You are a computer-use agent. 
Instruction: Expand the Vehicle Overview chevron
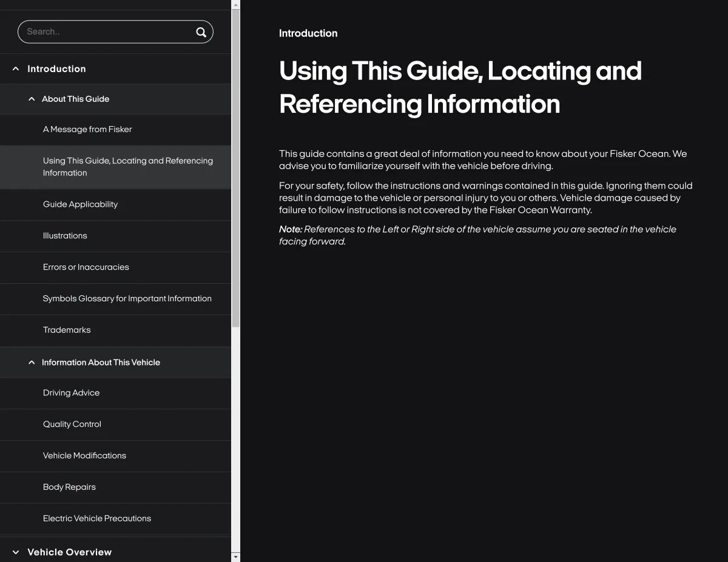16,552
